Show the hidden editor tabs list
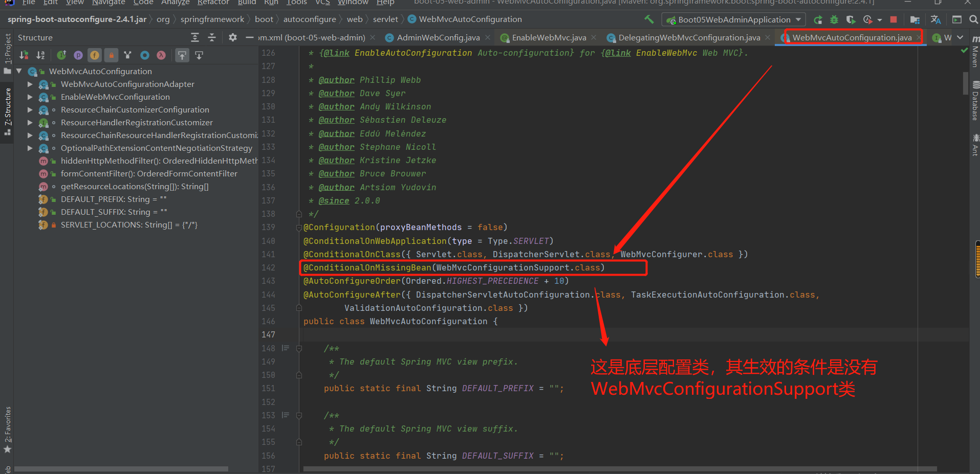 (x=960, y=37)
